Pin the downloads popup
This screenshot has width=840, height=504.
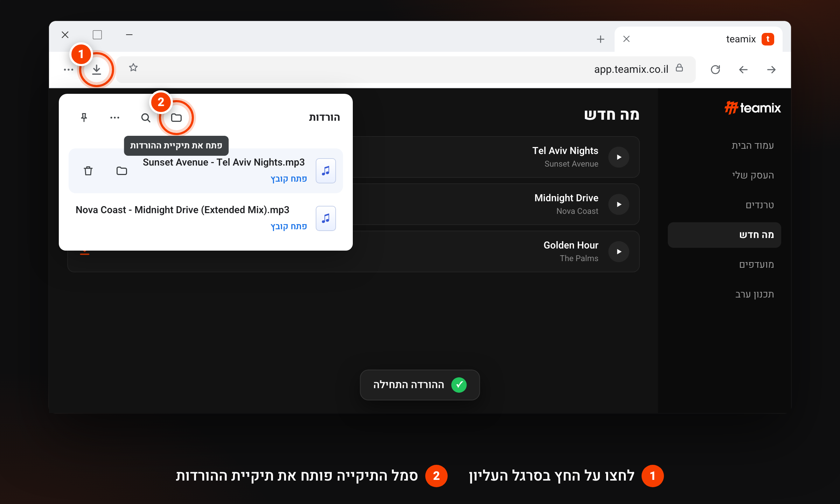pyautogui.click(x=84, y=118)
